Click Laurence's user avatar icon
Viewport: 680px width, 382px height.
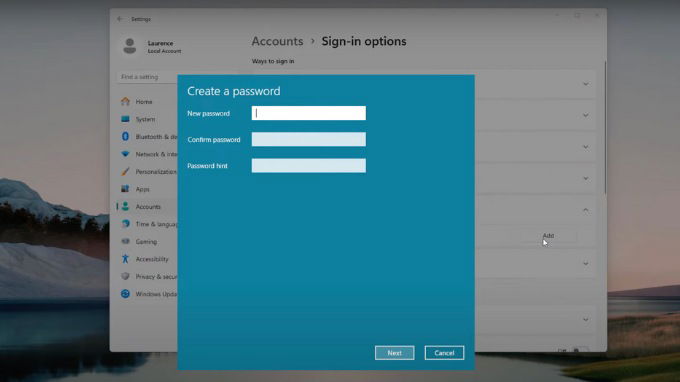[129, 46]
